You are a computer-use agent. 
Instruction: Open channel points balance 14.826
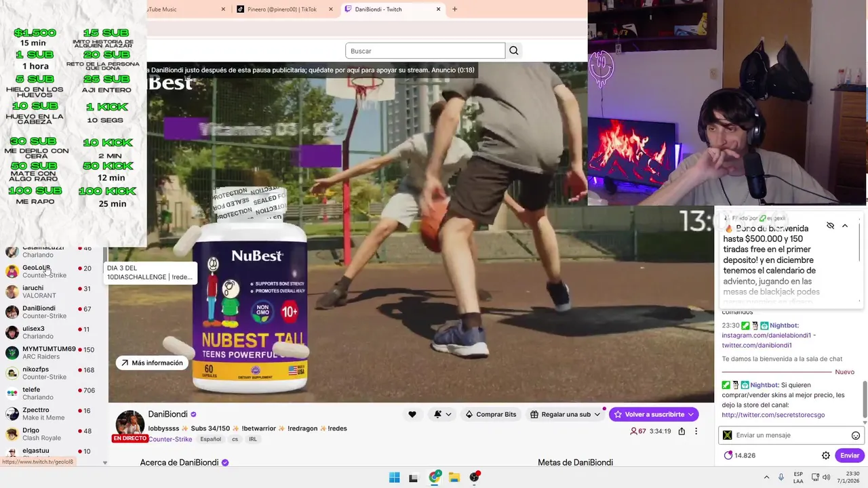740,455
